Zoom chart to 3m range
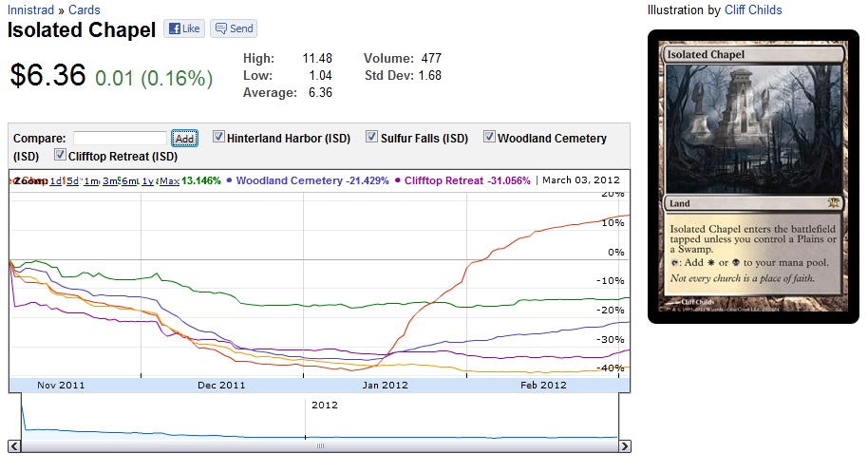868x472 pixels. click(109, 180)
